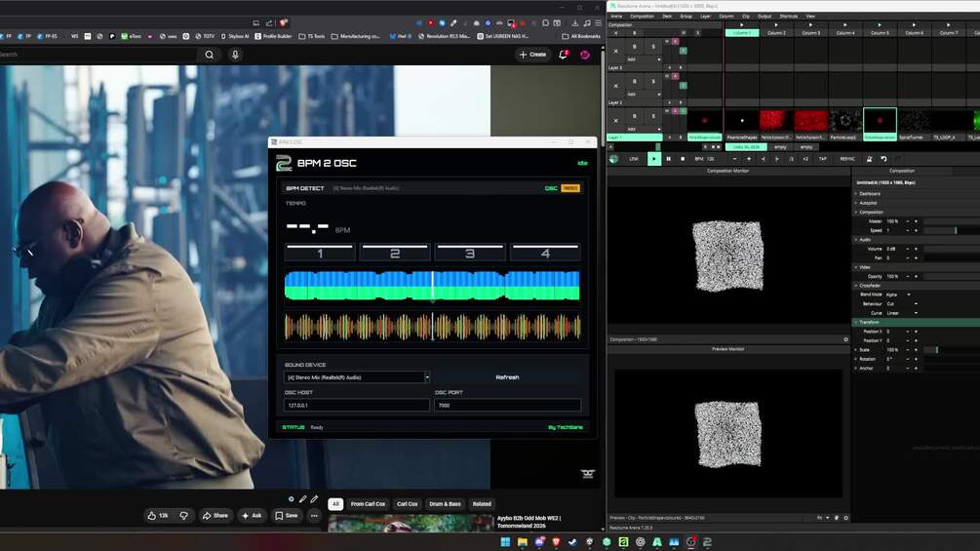
Task: Open the Behaviour Cut dropdown
Action: pos(901,303)
